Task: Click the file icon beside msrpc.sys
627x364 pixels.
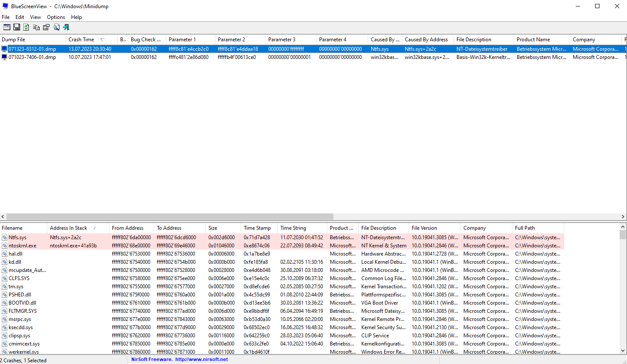Action: tap(4, 319)
